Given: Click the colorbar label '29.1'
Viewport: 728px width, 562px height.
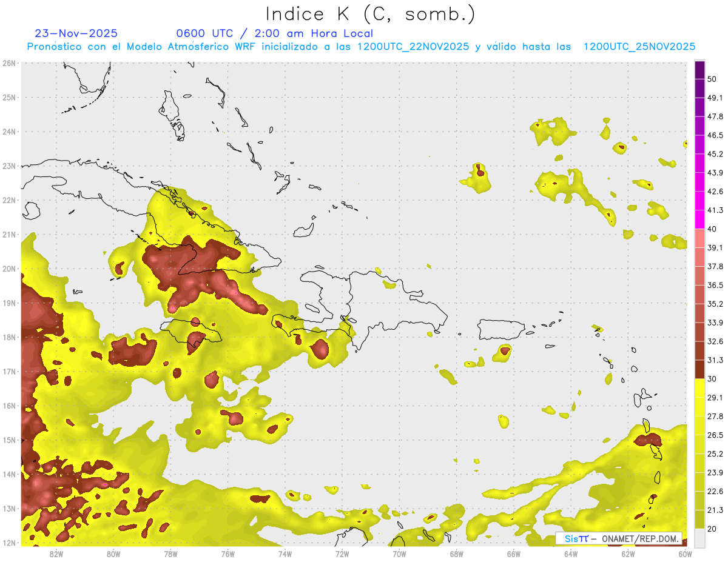Looking at the screenshot, I should (x=715, y=398).
